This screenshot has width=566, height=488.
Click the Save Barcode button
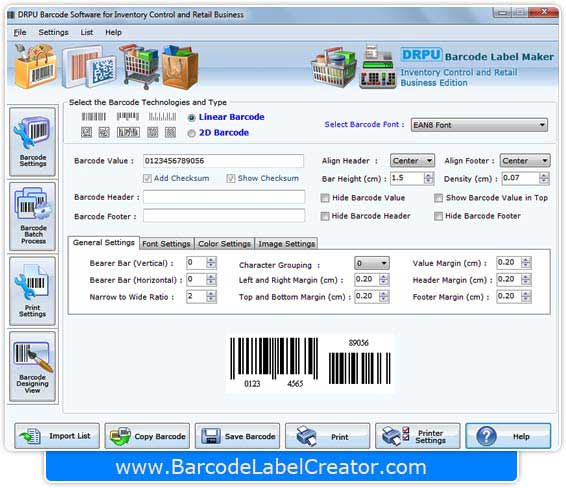[238, 436]
